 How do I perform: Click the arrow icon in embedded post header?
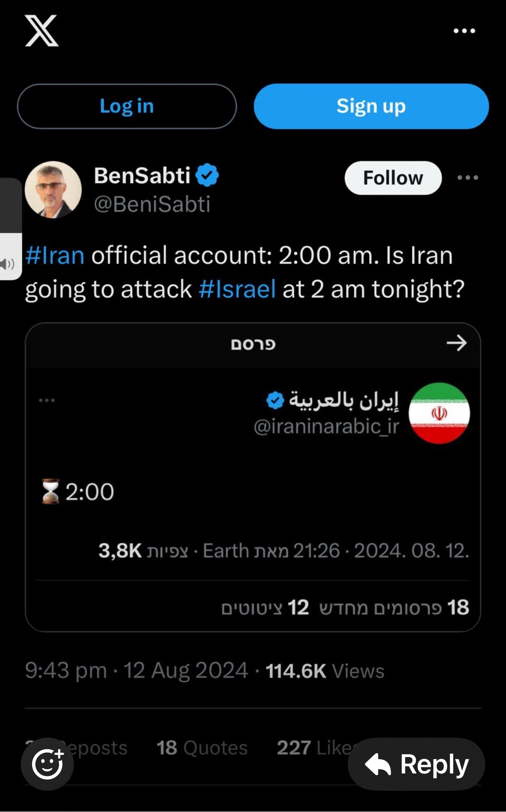coord(456,343)
